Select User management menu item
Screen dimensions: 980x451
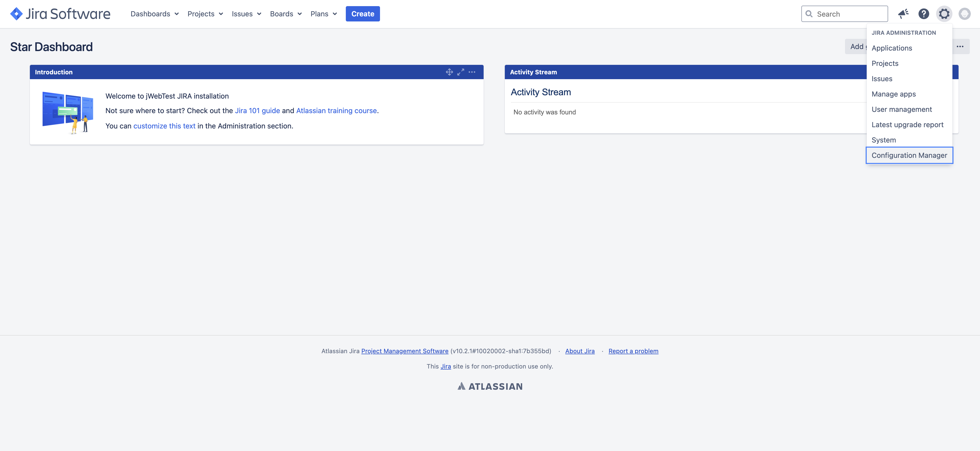909,109
